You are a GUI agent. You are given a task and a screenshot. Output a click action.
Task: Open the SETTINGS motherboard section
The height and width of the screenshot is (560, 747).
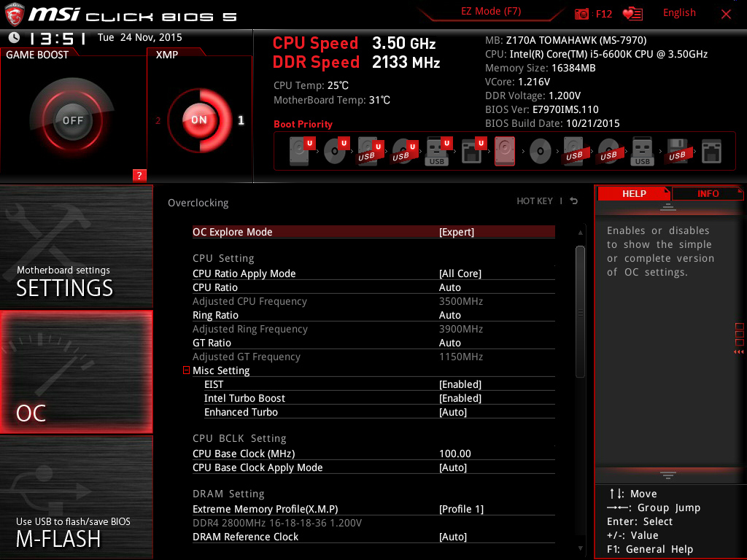pyautogui.click(x=76, y=246)
